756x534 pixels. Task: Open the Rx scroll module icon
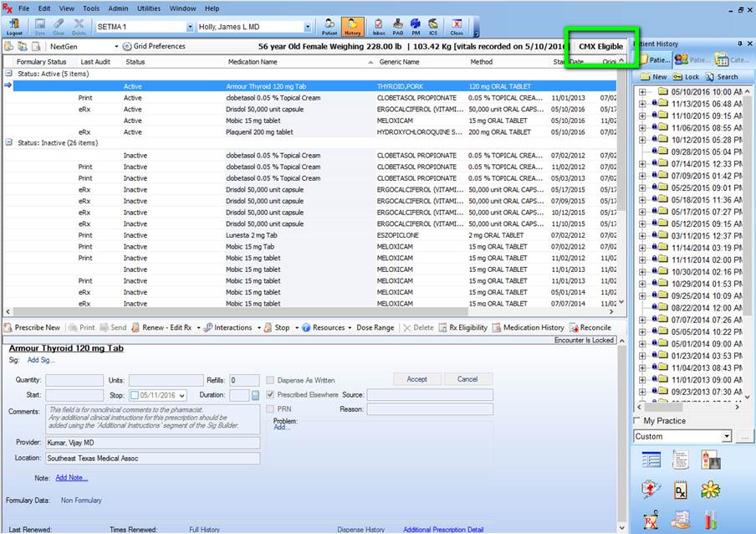pos(651,520)
